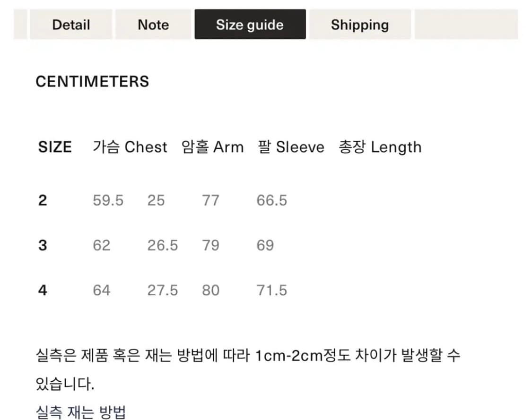532x420 pixels.
Task: Open the 실측 재는 방법 link
Action: pos(80,412)
